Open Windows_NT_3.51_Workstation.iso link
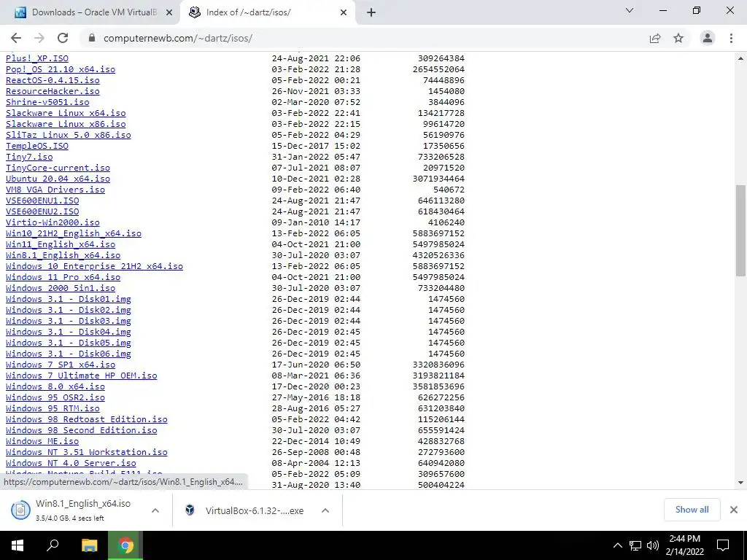This screenshot has height=560, width=747. tap(87, 452)
